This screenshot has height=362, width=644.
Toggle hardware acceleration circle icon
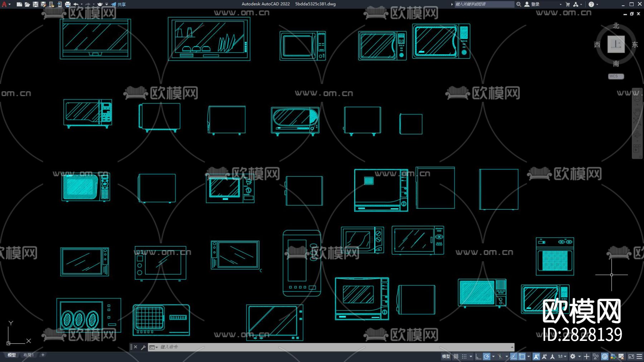[605, 357]
